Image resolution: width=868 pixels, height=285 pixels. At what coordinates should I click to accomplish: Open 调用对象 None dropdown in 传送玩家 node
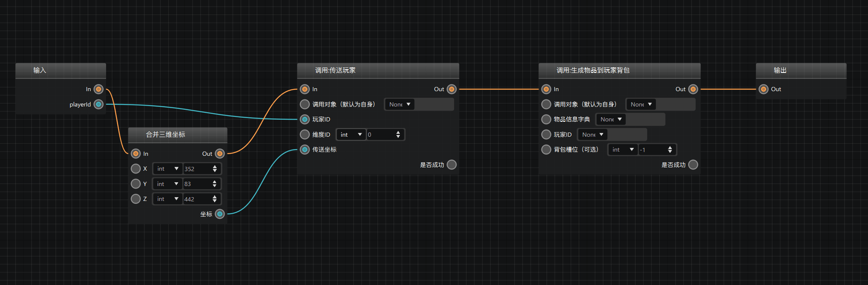click(399, 104)
